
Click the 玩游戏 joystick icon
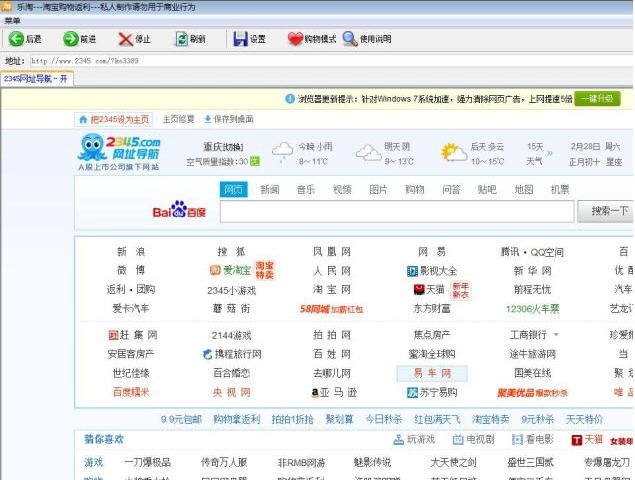click(398, 439)
